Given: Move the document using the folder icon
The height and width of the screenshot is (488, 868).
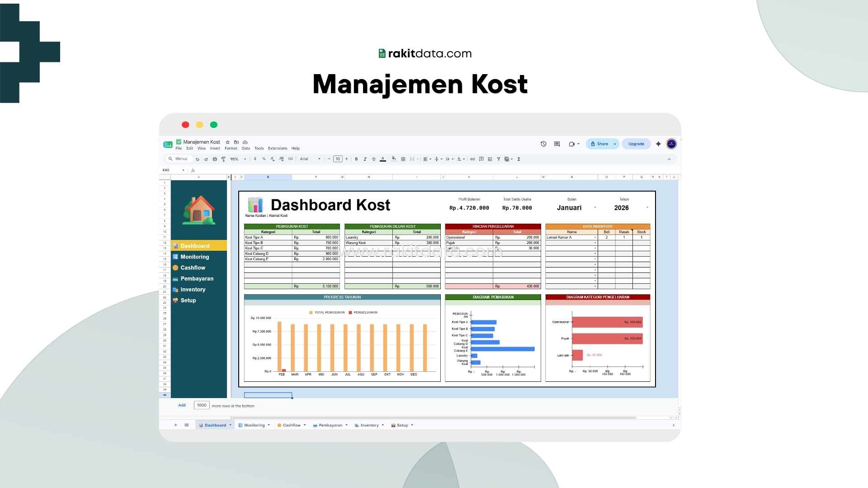Looking at the screenshot, I should (x=236, y=142).
